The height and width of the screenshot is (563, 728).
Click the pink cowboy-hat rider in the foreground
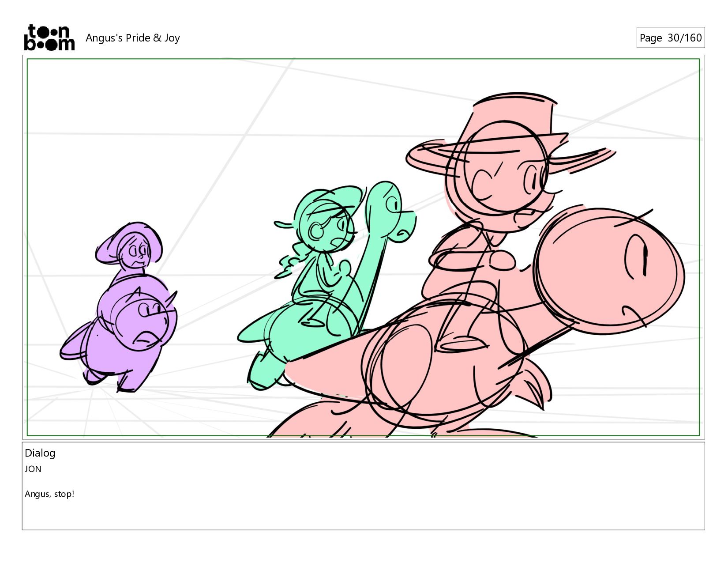click(x=477, y=265)
